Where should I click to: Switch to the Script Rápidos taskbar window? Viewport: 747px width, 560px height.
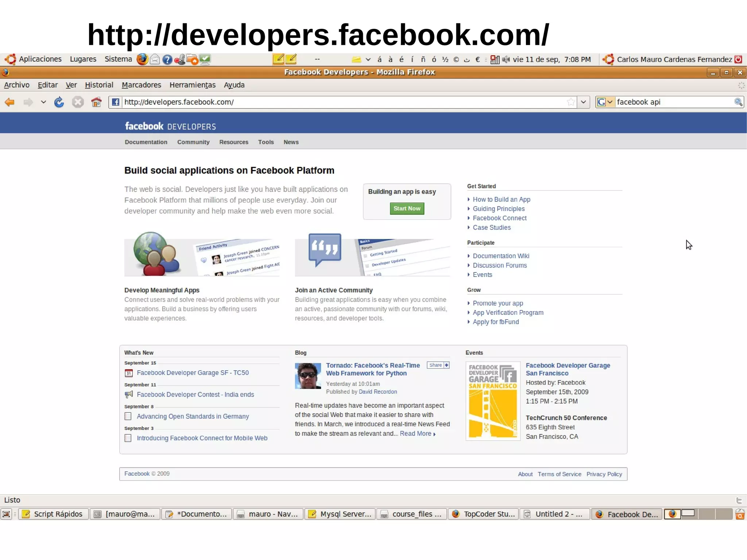[x=53, y=514]
